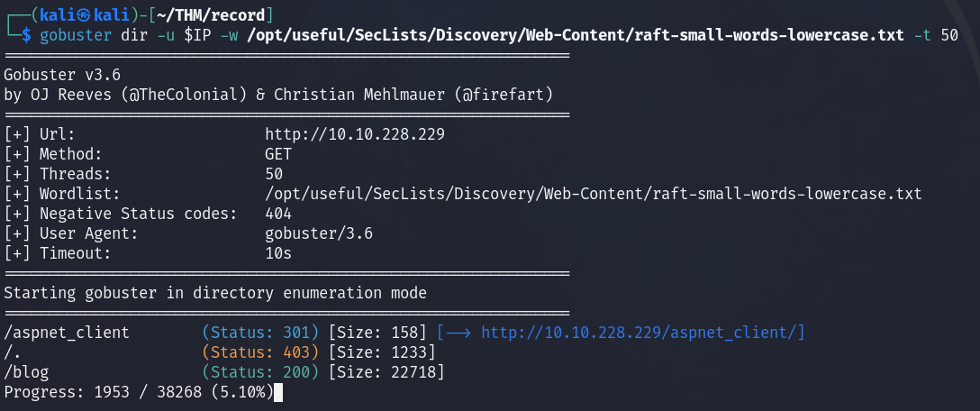This screenshot has width=980, height=411.
Task: Click the 404 negative status code value
Action: pyautogui.click(x=278, y=214)
